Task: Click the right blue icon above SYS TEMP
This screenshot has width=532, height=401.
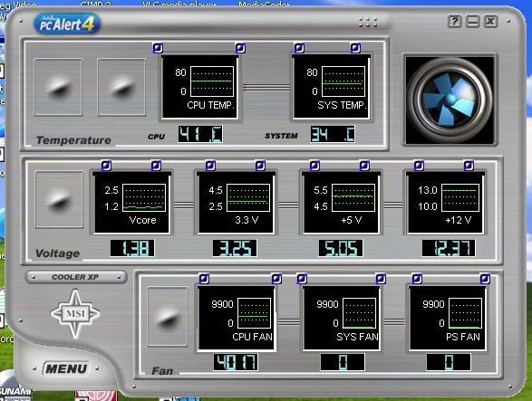Action: tap(355, 48)
